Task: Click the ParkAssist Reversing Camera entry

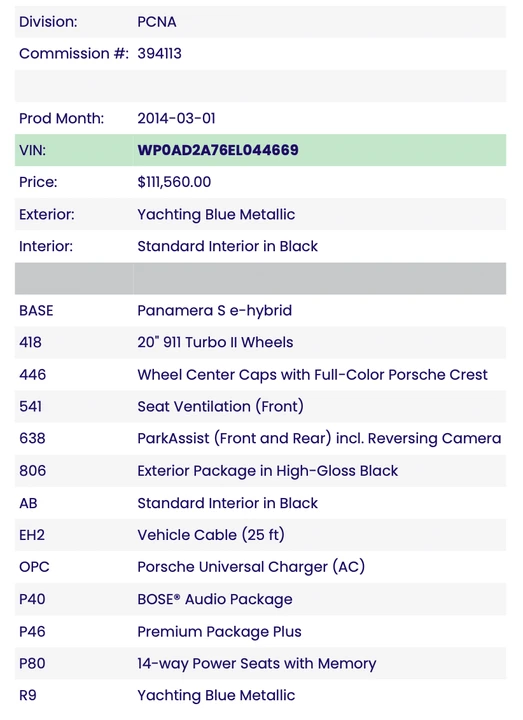Action: point(319,439)
